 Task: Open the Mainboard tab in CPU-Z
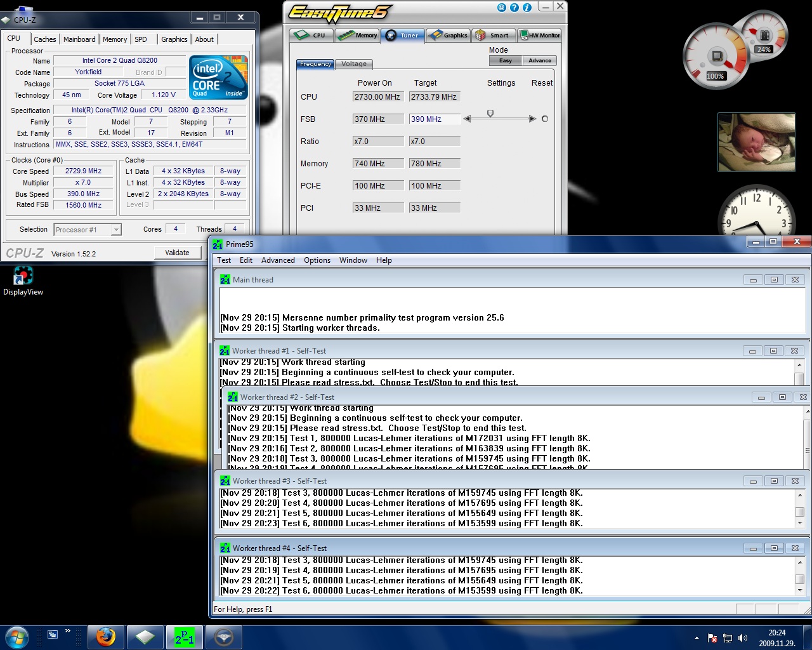coord(79,39)
